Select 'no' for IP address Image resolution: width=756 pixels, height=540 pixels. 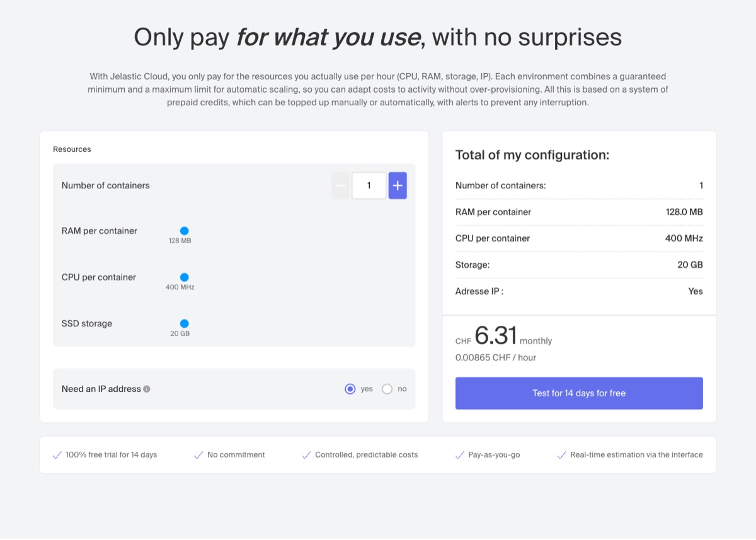pyautogui.click(x=387, y=389)
